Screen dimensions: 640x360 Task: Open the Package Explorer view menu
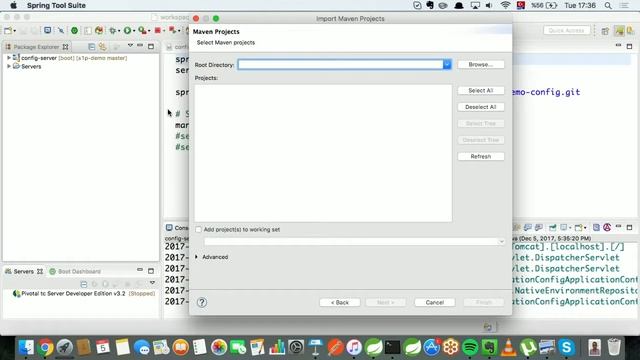[130, 46]
